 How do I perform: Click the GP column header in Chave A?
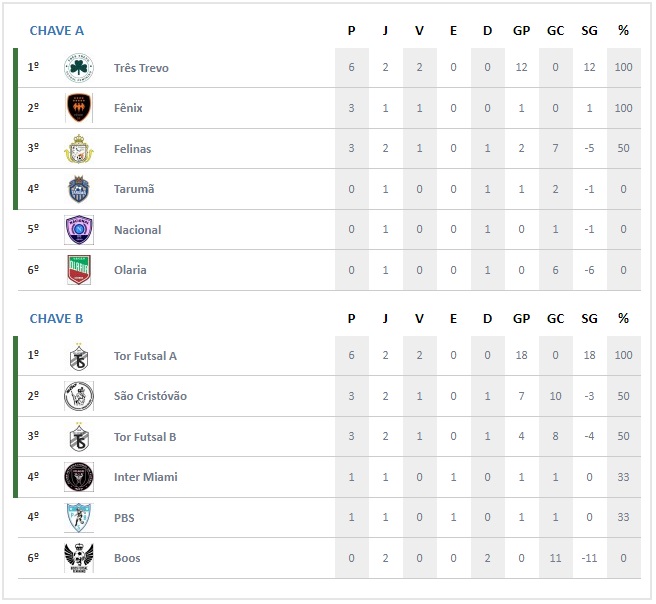coord(521,31)
